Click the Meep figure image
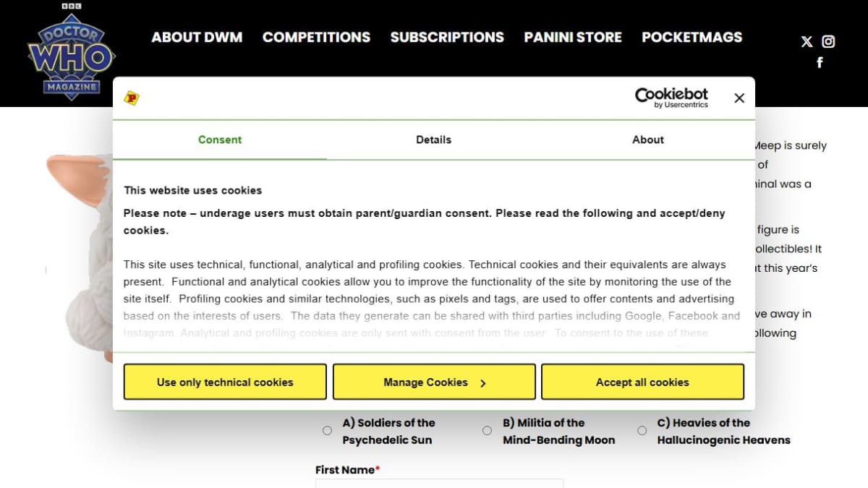The width and height of the screenshot is (868, 488). pos(80,257)
